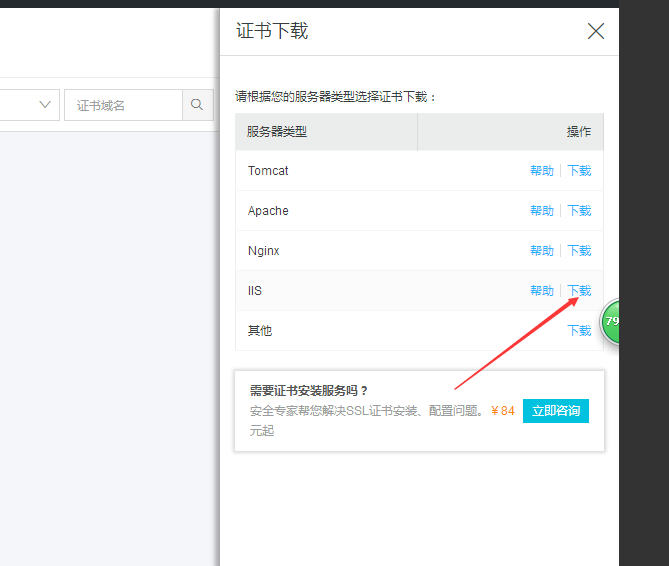Image resolution: width=669 pixels, height=566 pixels.
Task: Close the 证书下载 panel with the X icon
Action: (x=596, y=31)
